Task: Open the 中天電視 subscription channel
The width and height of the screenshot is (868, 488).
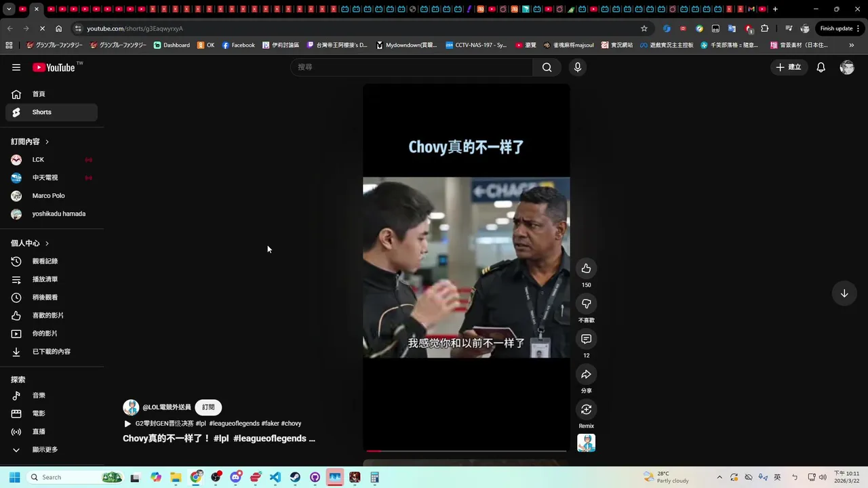Action: pyautogui.click(x=52, y=178)
